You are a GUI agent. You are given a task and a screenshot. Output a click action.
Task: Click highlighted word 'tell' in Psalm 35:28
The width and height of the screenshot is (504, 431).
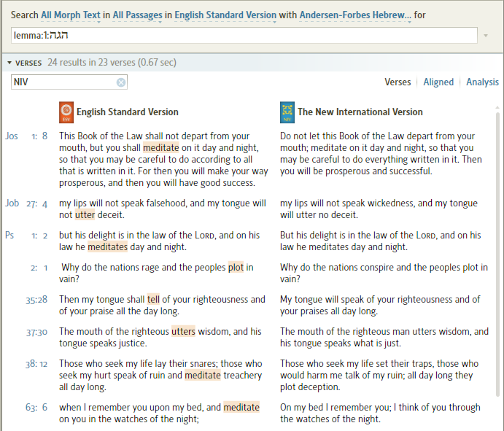pos(153,300)
